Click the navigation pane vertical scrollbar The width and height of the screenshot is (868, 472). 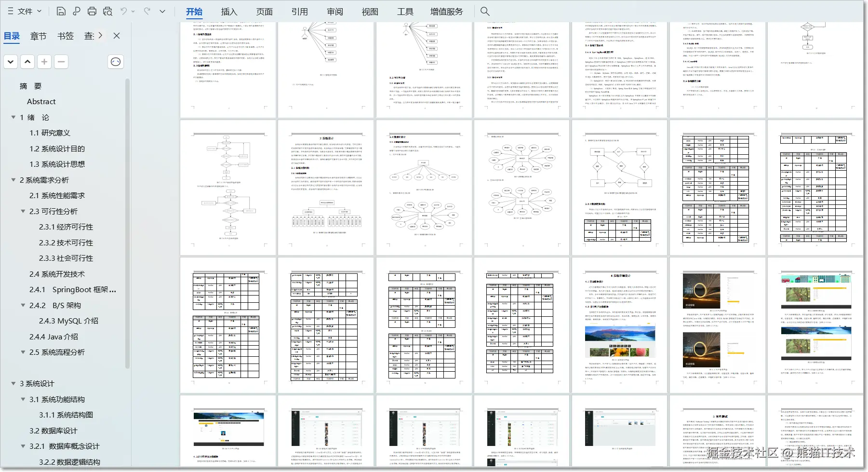tap(128, 224)
